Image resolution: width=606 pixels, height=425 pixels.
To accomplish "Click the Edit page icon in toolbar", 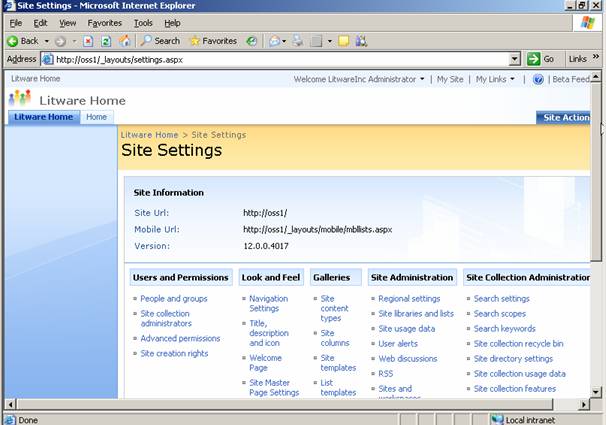I will [316, 41].
